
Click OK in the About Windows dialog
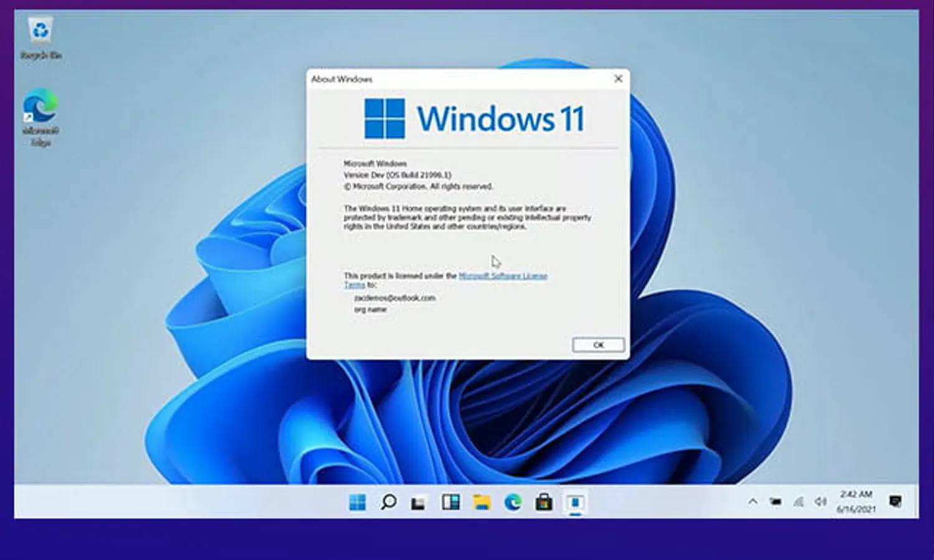[598, 345]
